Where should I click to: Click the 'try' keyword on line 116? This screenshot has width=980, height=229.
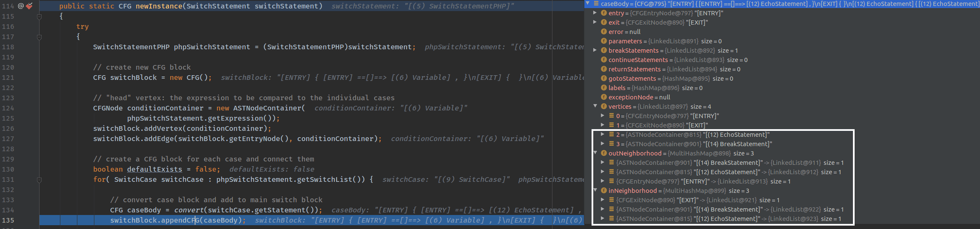[x=82, y=26]
